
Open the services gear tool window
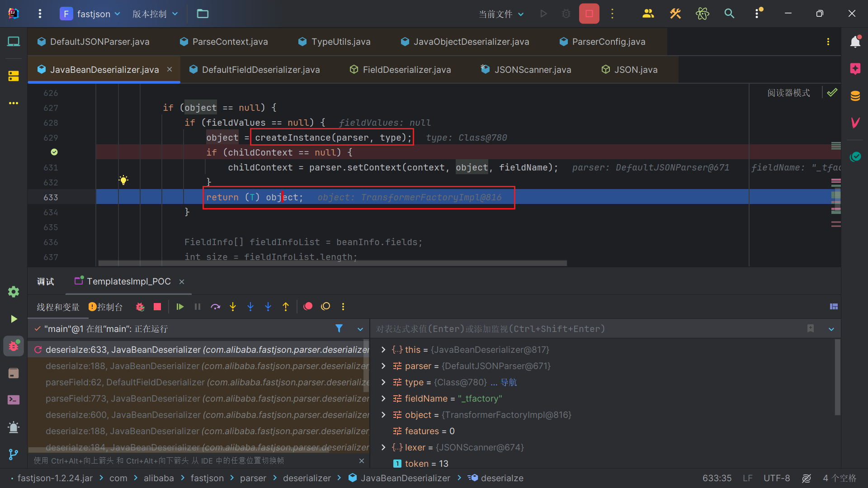(14, 292)
